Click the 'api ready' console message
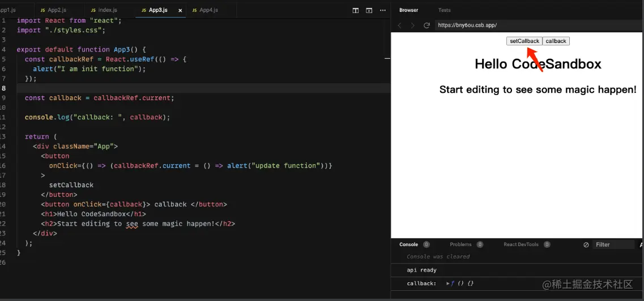 (421, 270)
